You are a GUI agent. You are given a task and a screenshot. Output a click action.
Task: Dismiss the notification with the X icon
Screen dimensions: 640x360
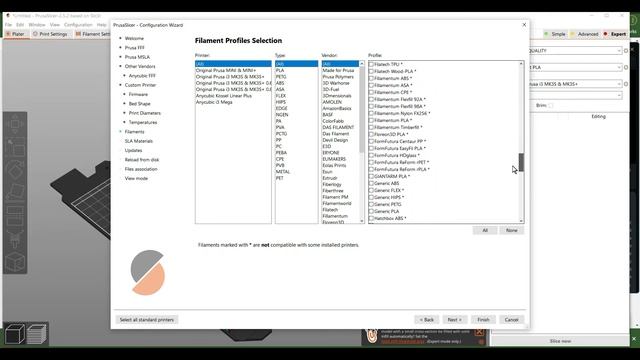pos(480,332)
